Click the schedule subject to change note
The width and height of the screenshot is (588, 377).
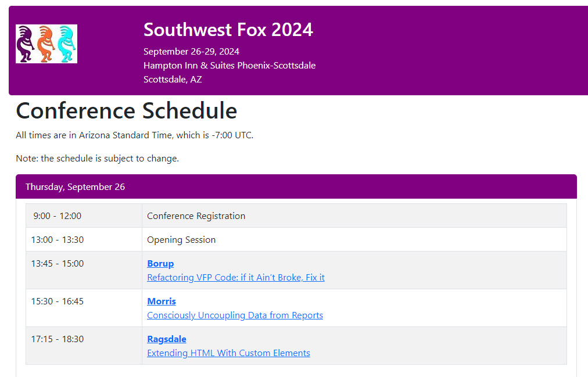[97, 159]
